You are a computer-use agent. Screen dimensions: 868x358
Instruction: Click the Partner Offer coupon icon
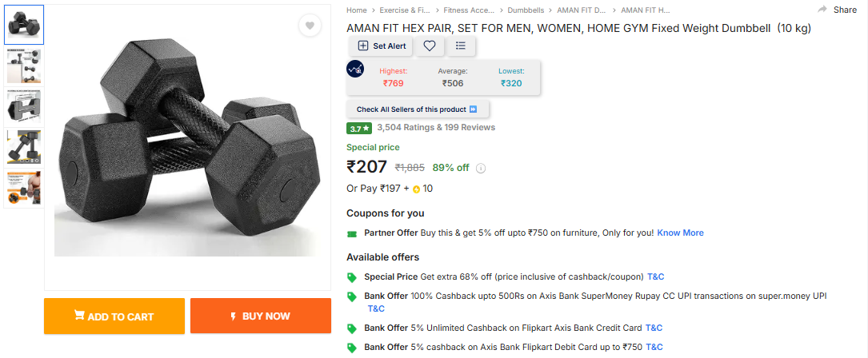point(352,233)
